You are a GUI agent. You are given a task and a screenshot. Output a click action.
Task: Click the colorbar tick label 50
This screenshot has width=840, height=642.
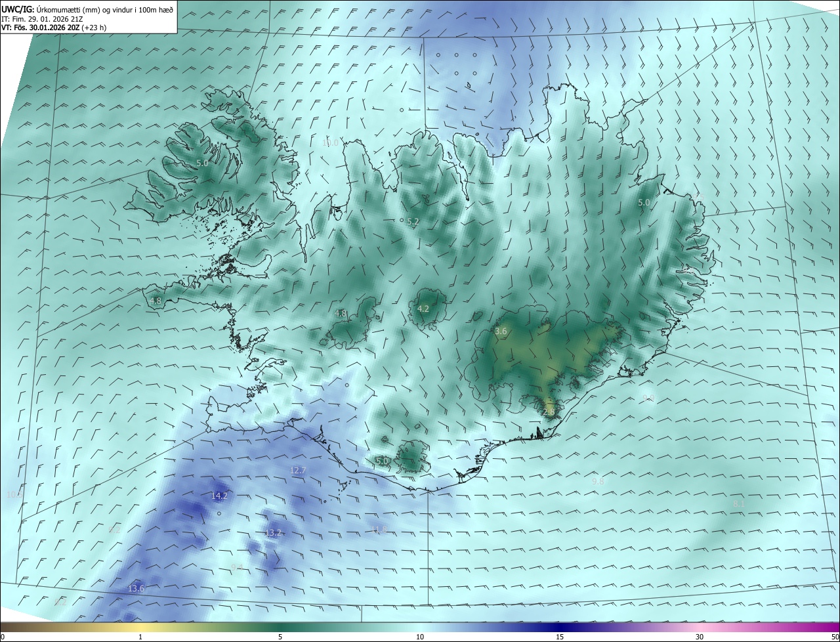coord(834,637)
